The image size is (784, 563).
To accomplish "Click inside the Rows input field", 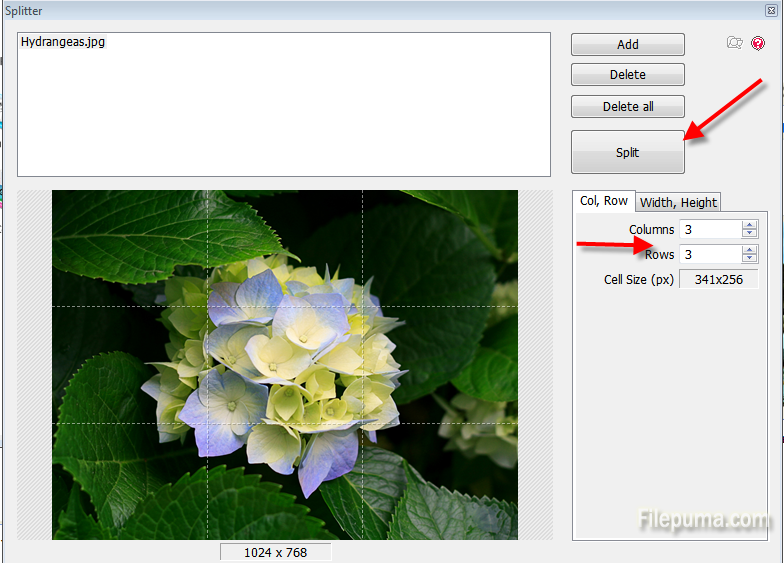I will click(710, 255).
